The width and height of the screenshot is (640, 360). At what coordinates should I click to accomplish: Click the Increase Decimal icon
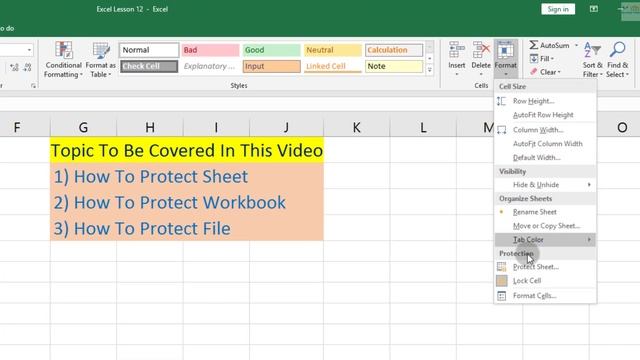click(14, 67)
